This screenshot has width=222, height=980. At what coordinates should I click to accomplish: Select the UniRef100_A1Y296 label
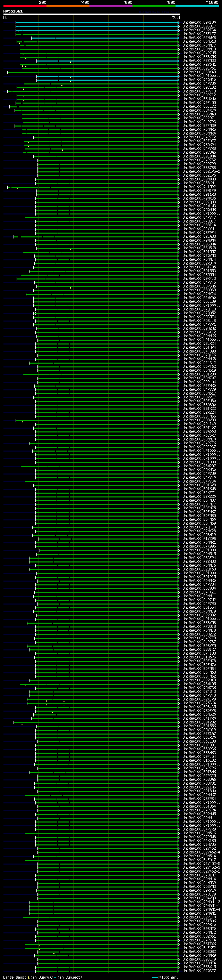199,539
